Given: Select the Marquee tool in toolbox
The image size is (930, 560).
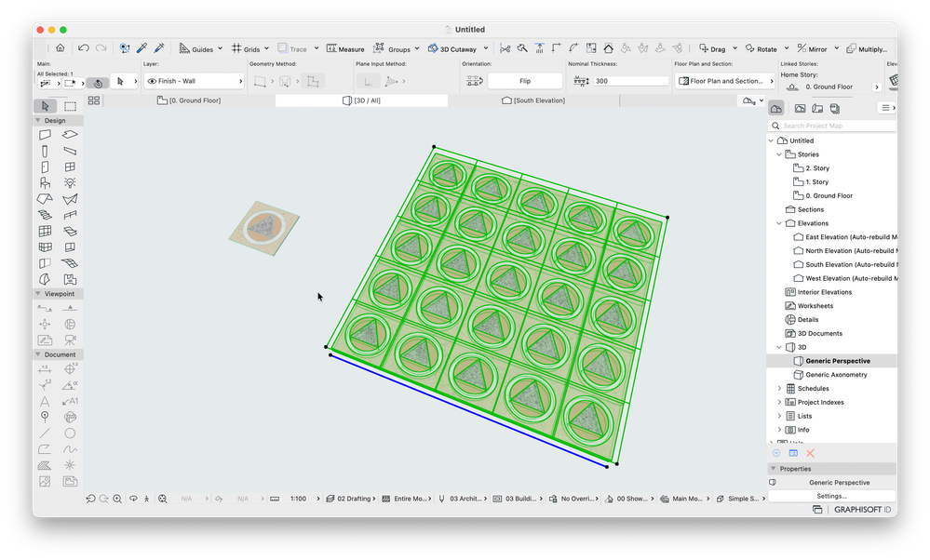Looking at the screenshot, I should (x=70, y=106).
